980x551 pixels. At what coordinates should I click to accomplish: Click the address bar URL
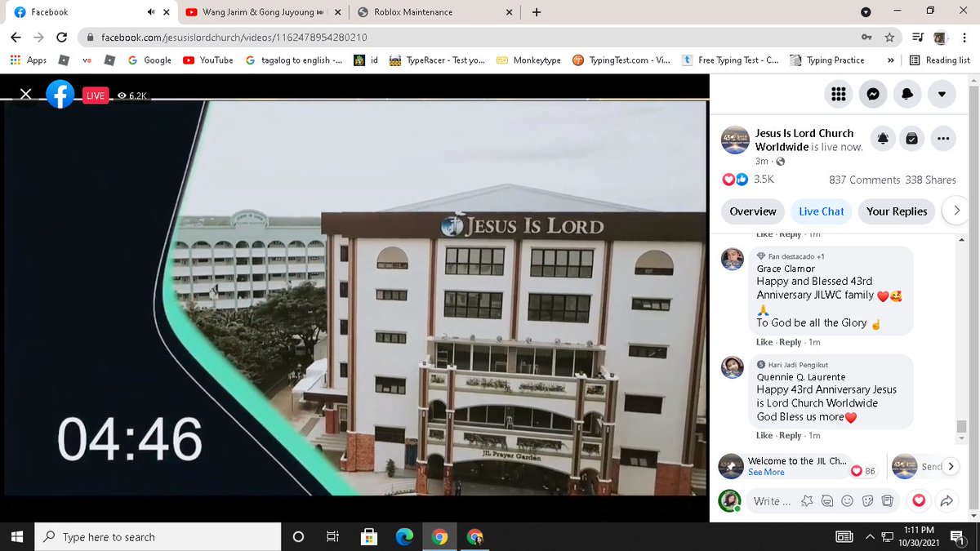[234, 38]
